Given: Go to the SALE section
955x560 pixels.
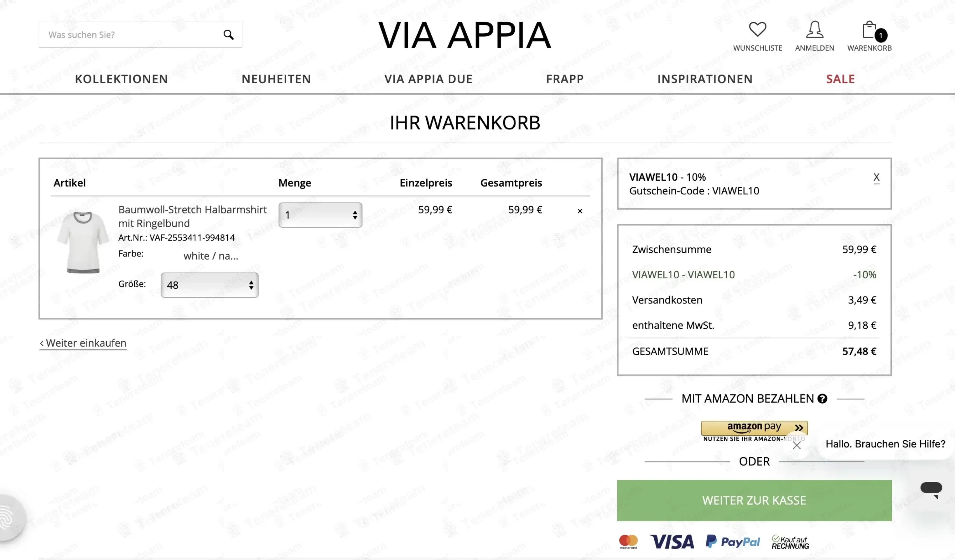Looking at the screenshot, I should (x=840, y=79).
